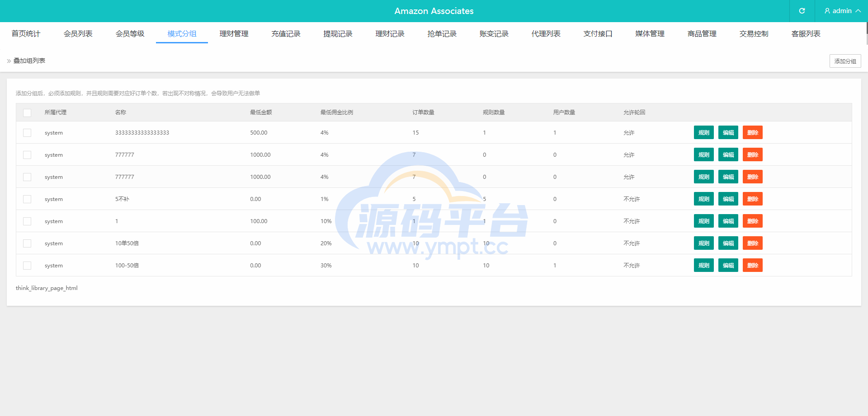Image resolution: width=868 pixels, height=416 pixels.
Task: Go to the 支付接口 tab
Action: pos(598,34)
